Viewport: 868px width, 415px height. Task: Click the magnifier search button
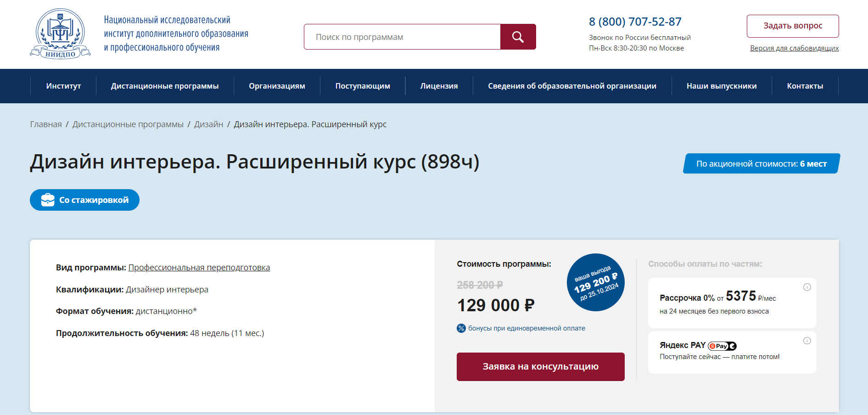pos(518,37)
